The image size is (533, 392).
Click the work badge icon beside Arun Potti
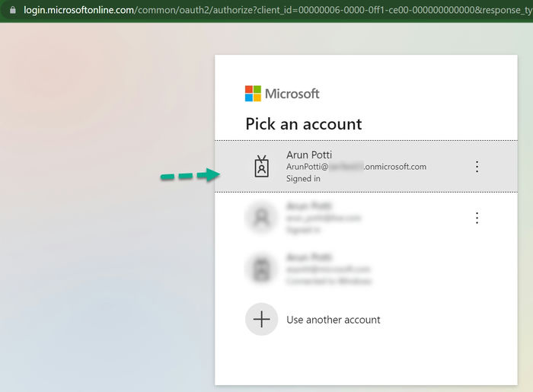261,166
